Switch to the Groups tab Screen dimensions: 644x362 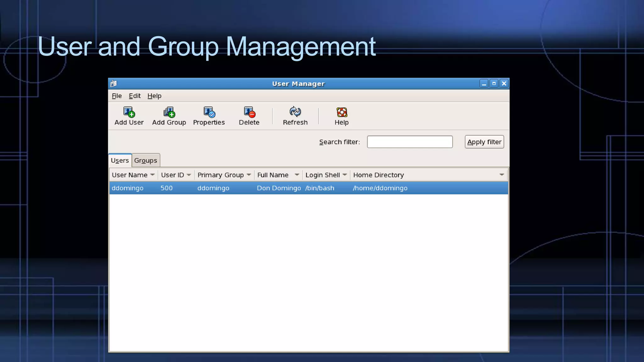click(146, 161)
